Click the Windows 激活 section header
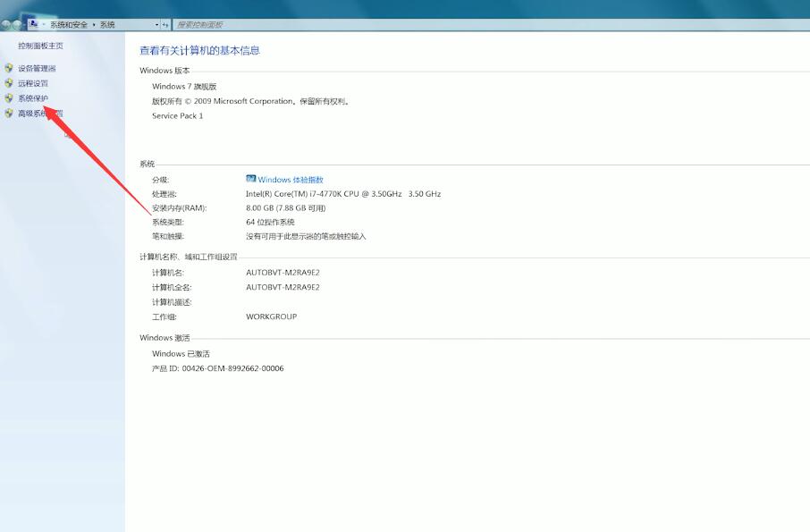The width and height of the screenshot is (810, 532). tap(165, 338)
